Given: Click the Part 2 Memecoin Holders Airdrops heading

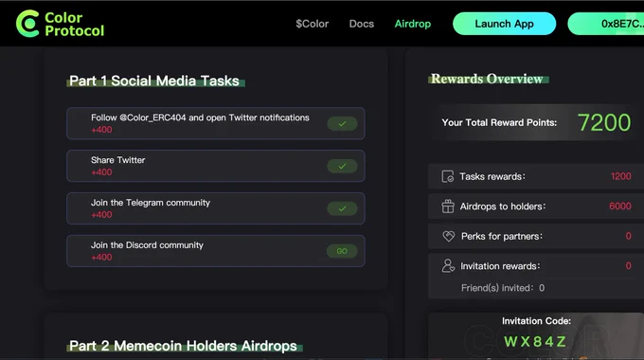Looking at the screenshot, I should pyautogui.click(x=183, y=346).
